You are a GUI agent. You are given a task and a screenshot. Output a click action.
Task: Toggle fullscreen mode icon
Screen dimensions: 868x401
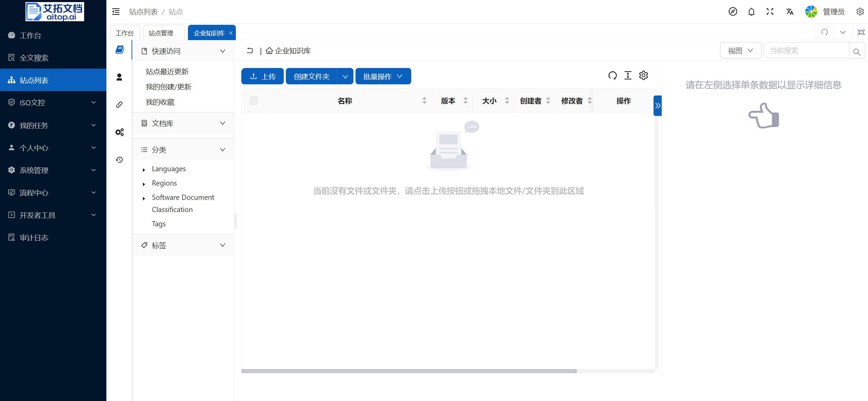coord(770,12)
